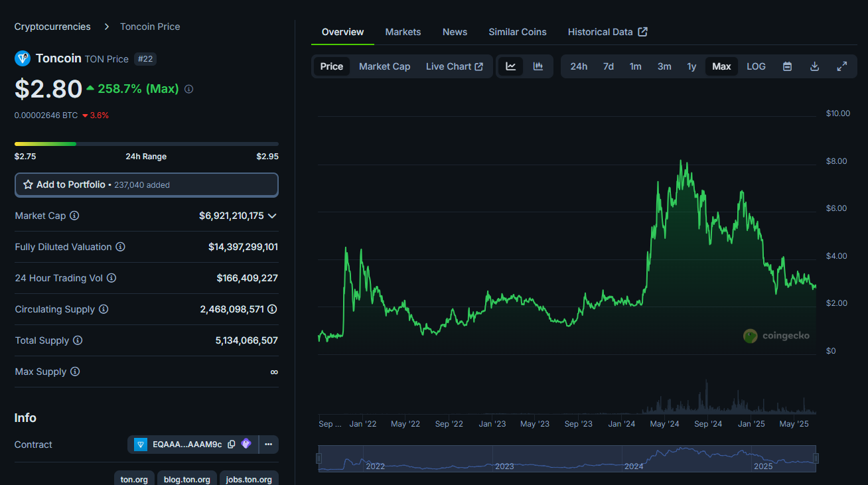Viewport: 868px width, 485px height.
Task: Click info icon beside Fully Diluted Valuation
Action: click(x=120, y=247)
